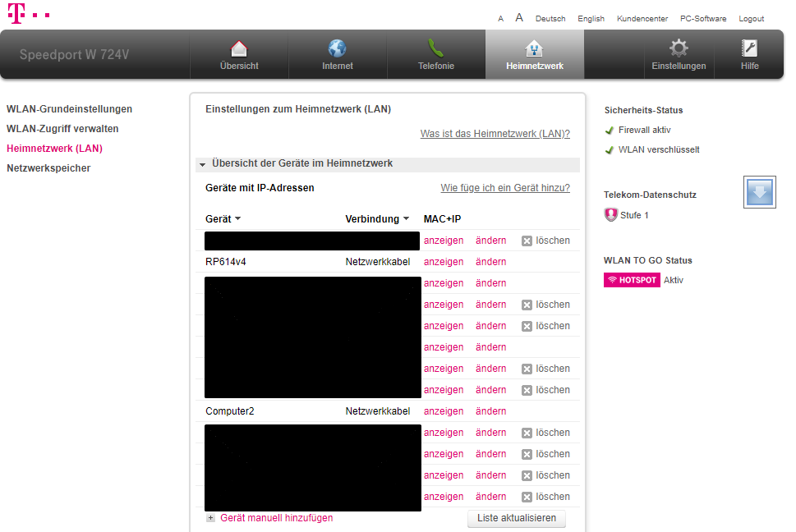Viewport: 796px width, 532px height.
Task: Open the Kundencenter link
Action: (x=642, y=19)
